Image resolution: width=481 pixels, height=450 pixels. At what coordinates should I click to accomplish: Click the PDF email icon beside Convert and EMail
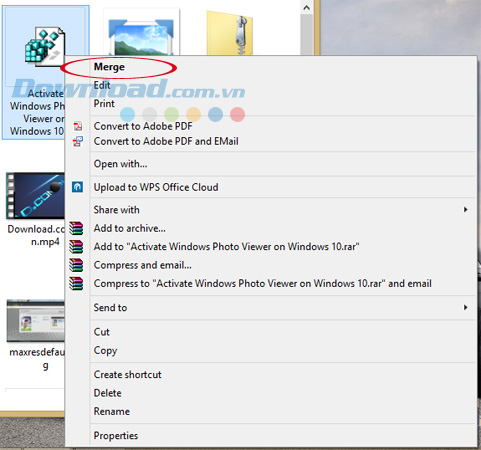click(78, 141)
